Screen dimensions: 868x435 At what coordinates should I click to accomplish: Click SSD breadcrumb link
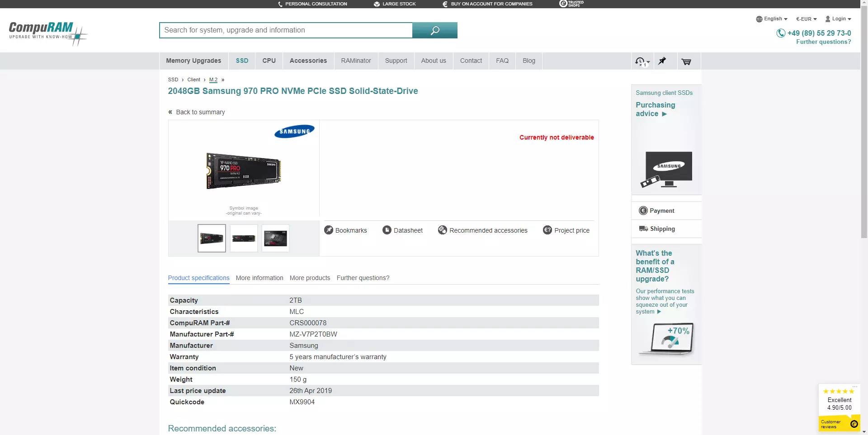click(173, 80)
